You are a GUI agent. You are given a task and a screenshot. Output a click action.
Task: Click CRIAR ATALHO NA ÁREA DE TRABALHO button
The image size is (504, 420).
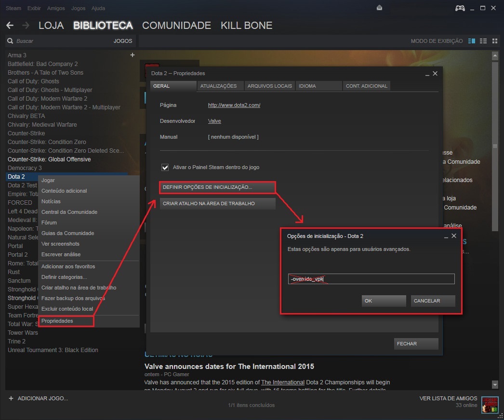(x=218, y=203)
